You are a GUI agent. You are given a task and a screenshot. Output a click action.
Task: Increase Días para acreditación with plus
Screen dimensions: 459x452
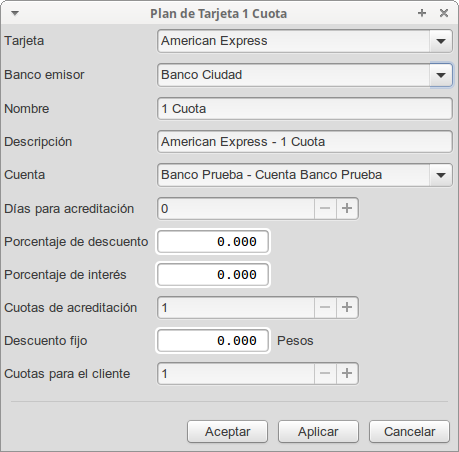[x=347, y=208]
